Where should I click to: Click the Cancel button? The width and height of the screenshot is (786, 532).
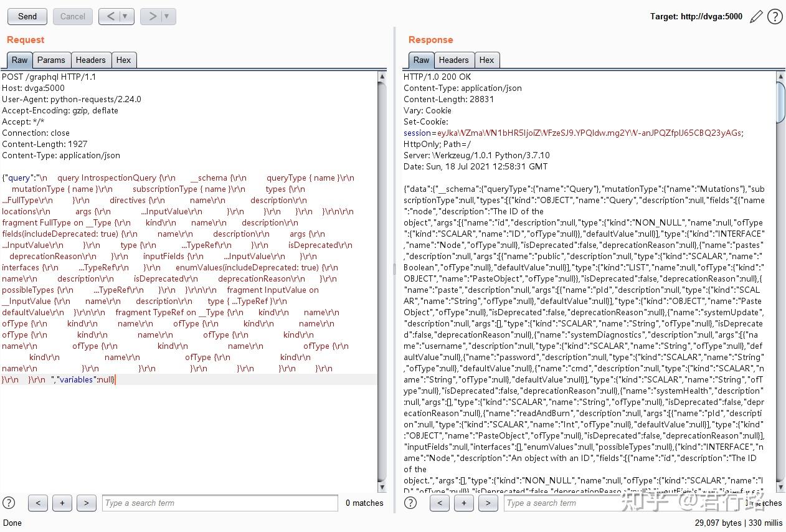[x=73, y=17]
